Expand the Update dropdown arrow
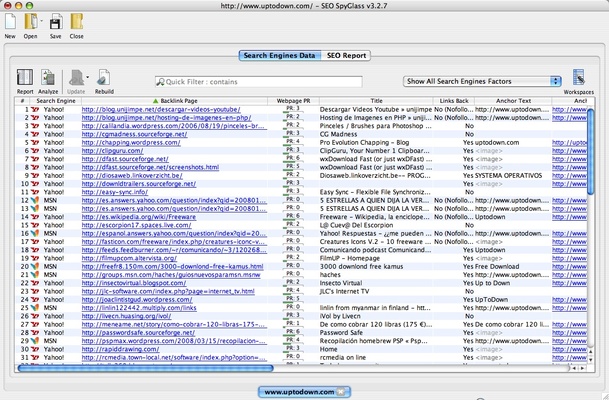The width and height of the screenshot is (609, 400). [x=87, y=77]
